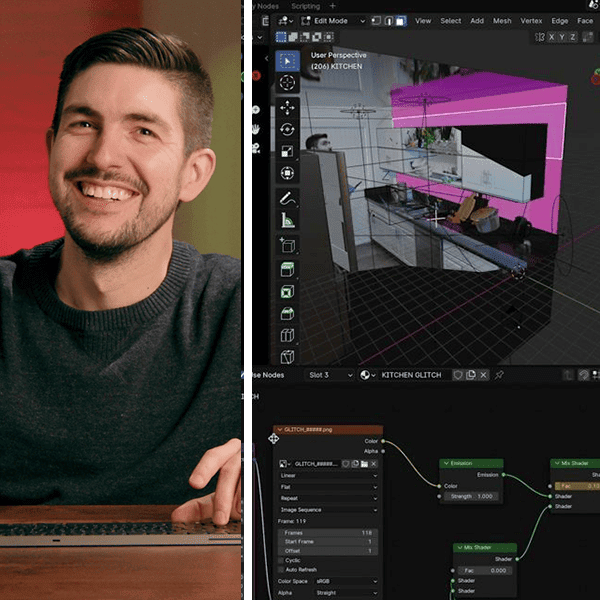The image size is (600, 600).
Task: Toggle Z axis mirror
Action: point(573,37)
